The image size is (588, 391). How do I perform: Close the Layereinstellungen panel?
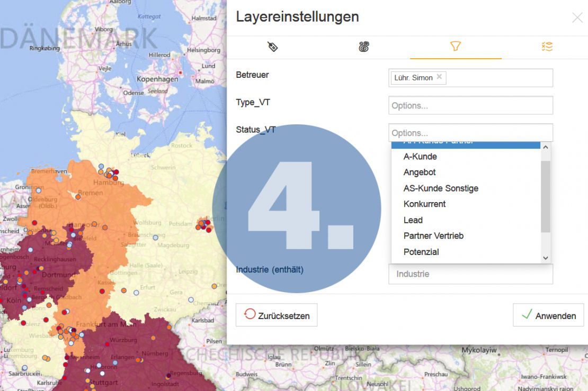coord(577,17)
